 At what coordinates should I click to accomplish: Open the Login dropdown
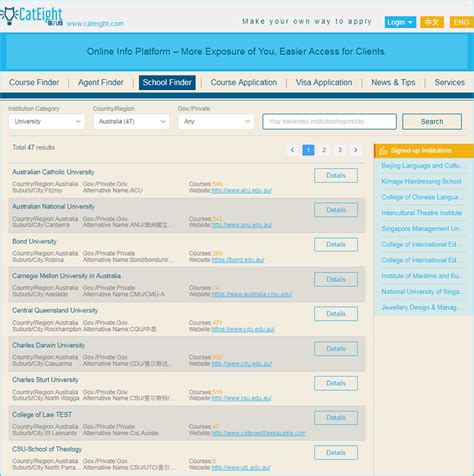[x=400, y=22]
